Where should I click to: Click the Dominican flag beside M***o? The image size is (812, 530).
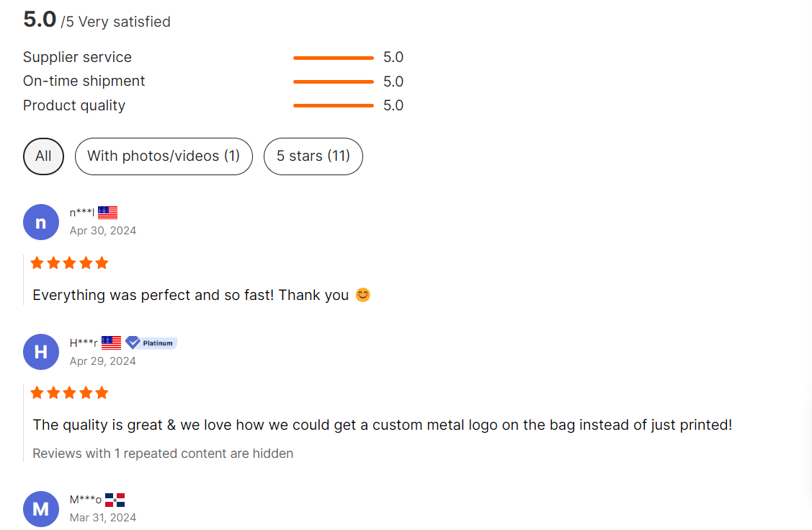[115, 500]
